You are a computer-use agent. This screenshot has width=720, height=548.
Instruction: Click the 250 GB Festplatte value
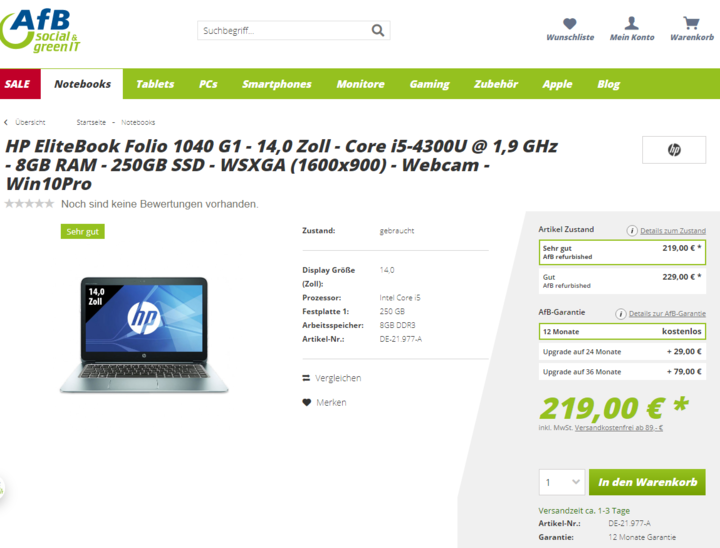[x=392, y=311]
